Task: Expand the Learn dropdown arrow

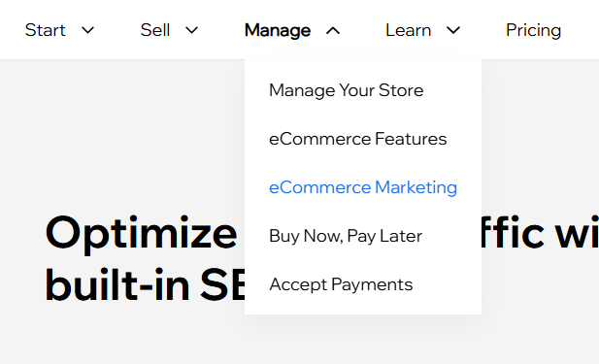Action: 453,30
